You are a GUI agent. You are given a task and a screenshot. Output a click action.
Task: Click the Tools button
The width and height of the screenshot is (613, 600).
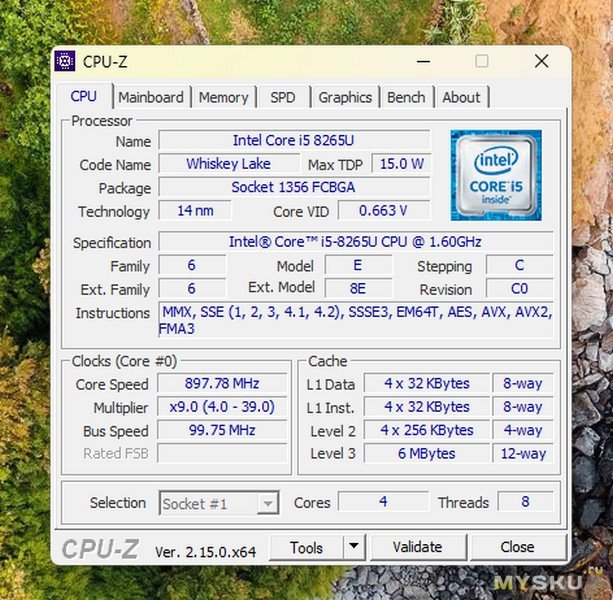click(x=306, y=548)
